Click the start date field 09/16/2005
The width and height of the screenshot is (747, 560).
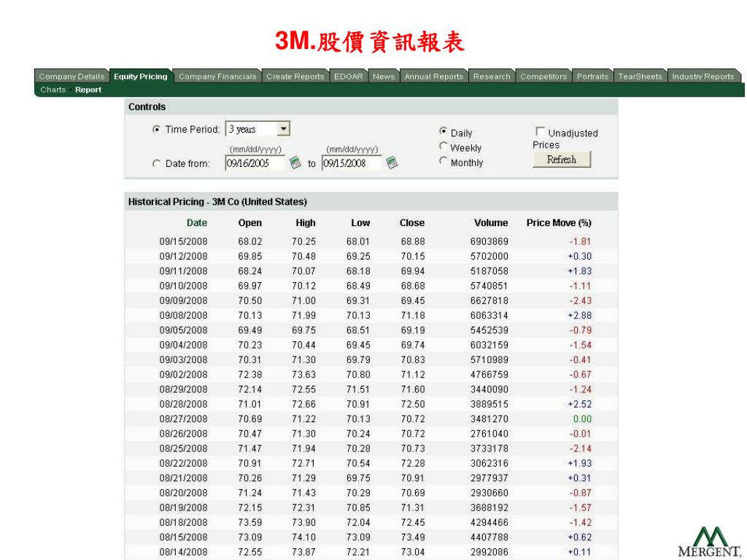point(255,163)
